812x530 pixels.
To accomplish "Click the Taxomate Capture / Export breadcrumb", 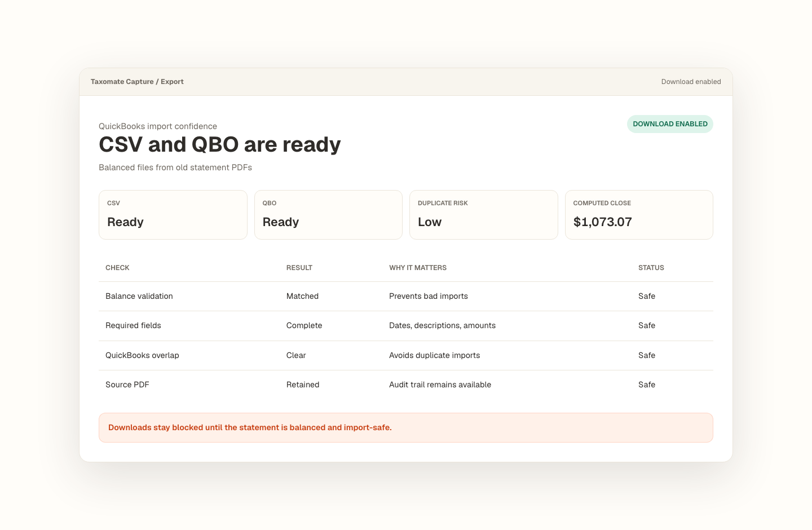I will pyautogui.click(x=137, y=82).
